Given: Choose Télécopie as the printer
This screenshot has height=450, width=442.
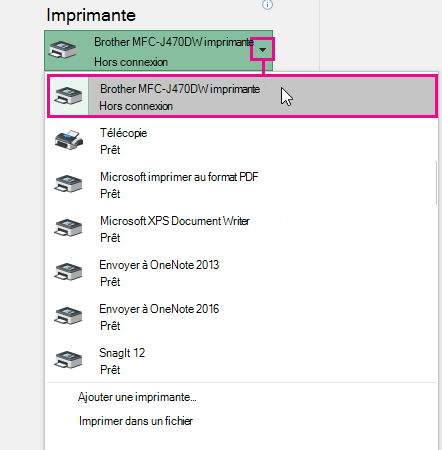Looking at the screenshot, I should click(241, 141).
